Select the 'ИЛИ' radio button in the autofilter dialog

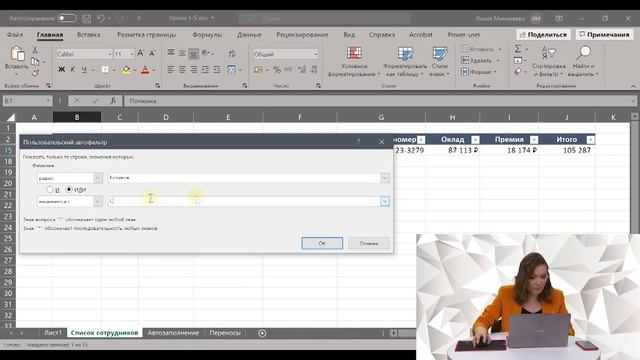pyautogui.click(x=69, y=189)
